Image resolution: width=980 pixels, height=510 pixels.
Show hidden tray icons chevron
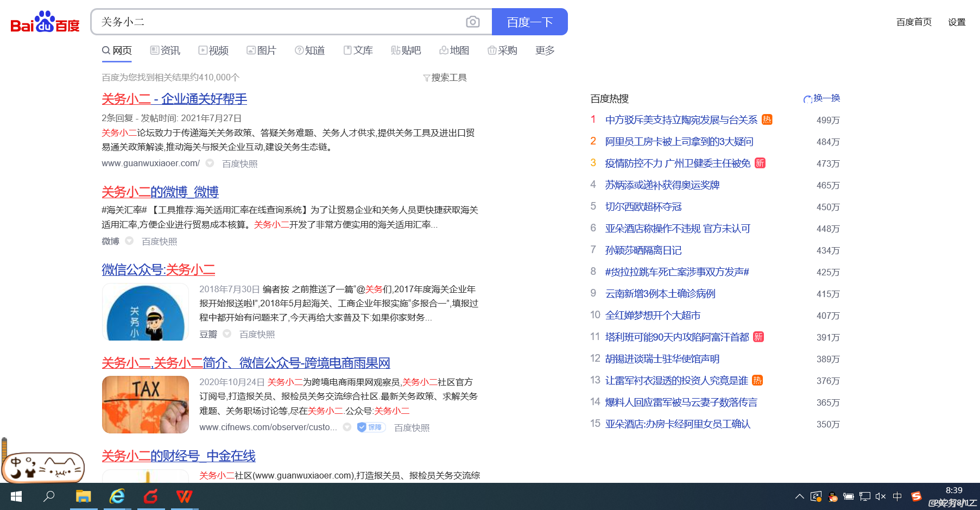click(x=799, y=496)
